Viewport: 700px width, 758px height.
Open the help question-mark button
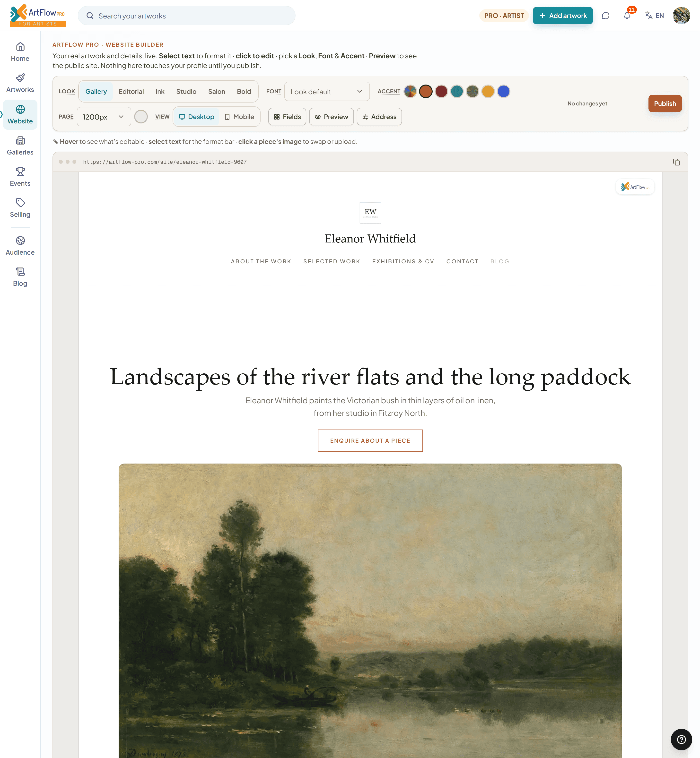[681, 739]
